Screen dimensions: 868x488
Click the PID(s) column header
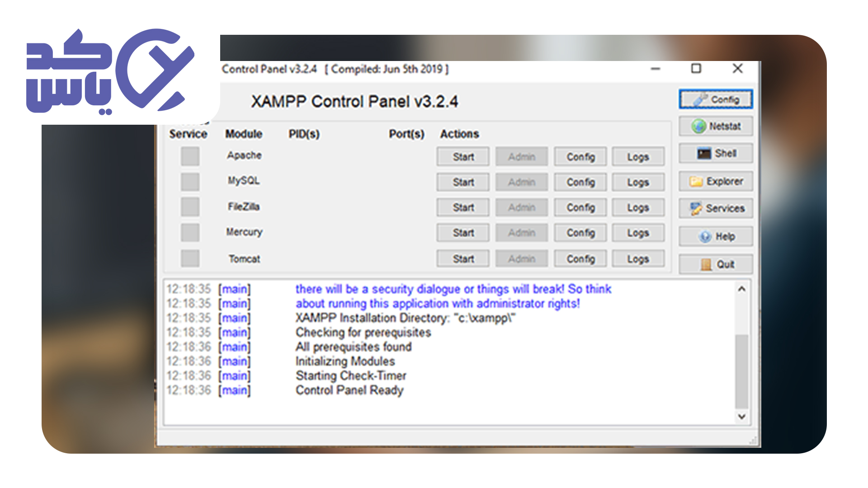pyautogui.click(x=304, y=134)
